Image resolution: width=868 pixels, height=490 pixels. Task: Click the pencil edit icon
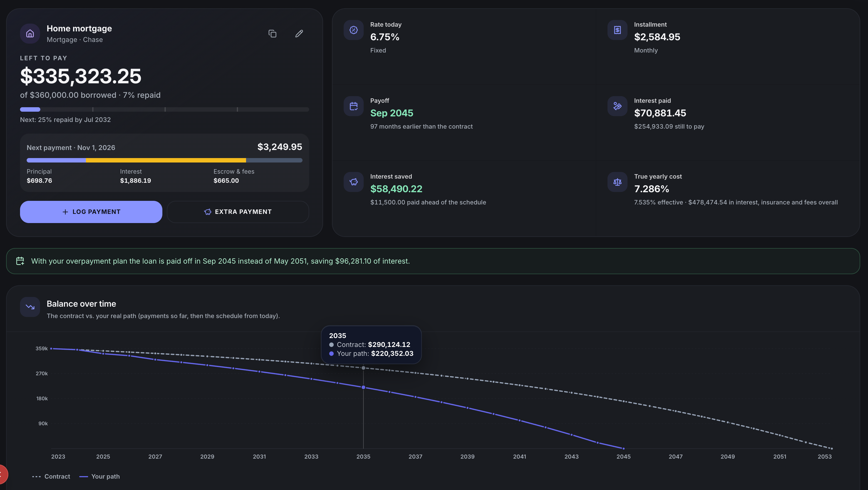click(299, 34)
